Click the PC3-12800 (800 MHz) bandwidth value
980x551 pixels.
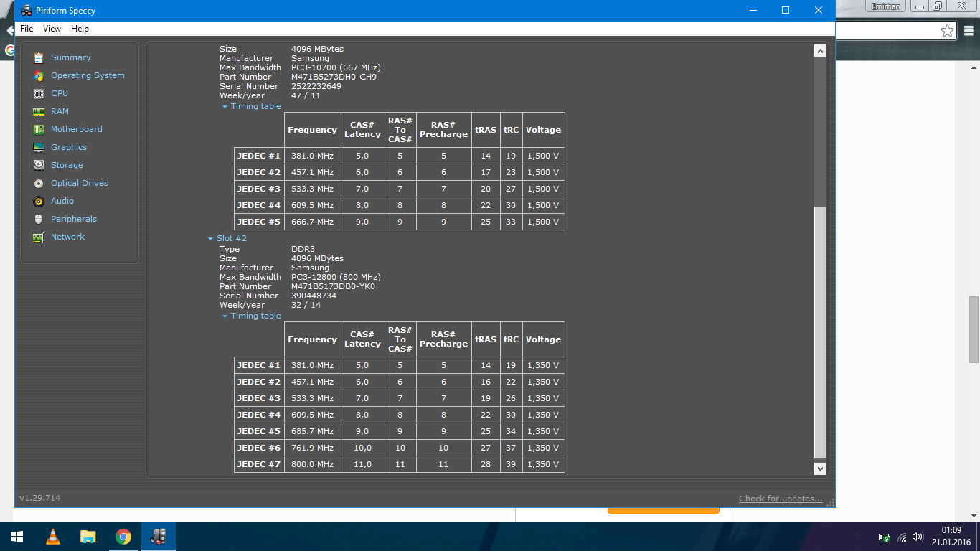(x=336, y=277)
